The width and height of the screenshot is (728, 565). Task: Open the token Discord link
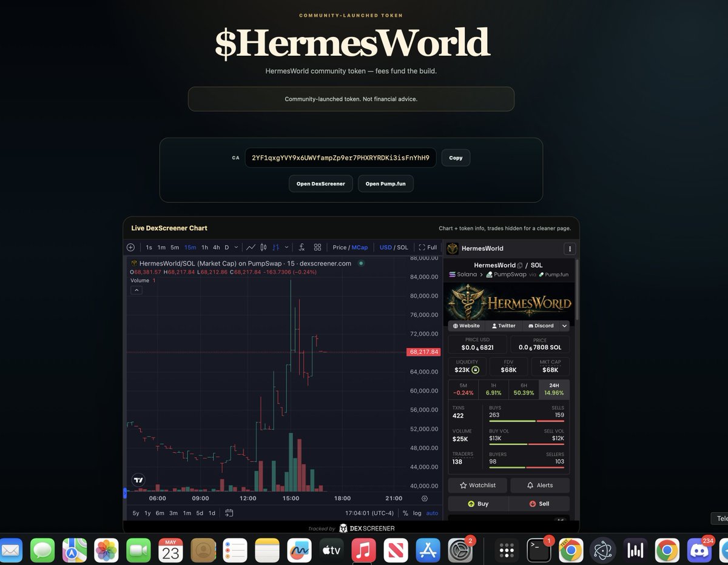click(x=541, y=326)
